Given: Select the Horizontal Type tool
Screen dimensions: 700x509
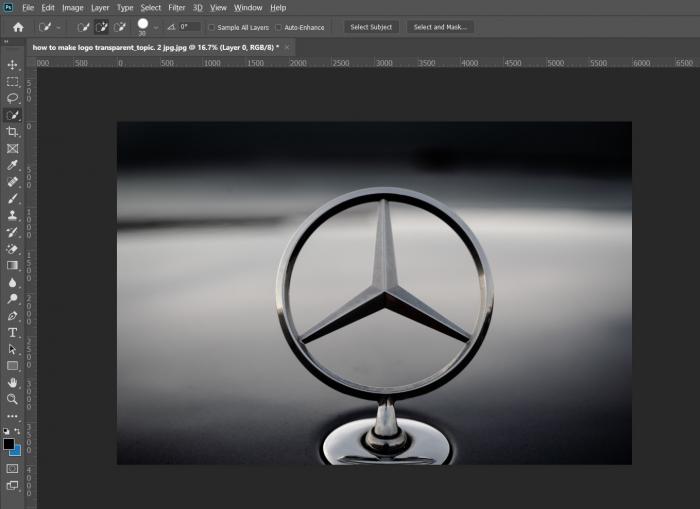Looking at the screenshot, I should click(12, 333).
